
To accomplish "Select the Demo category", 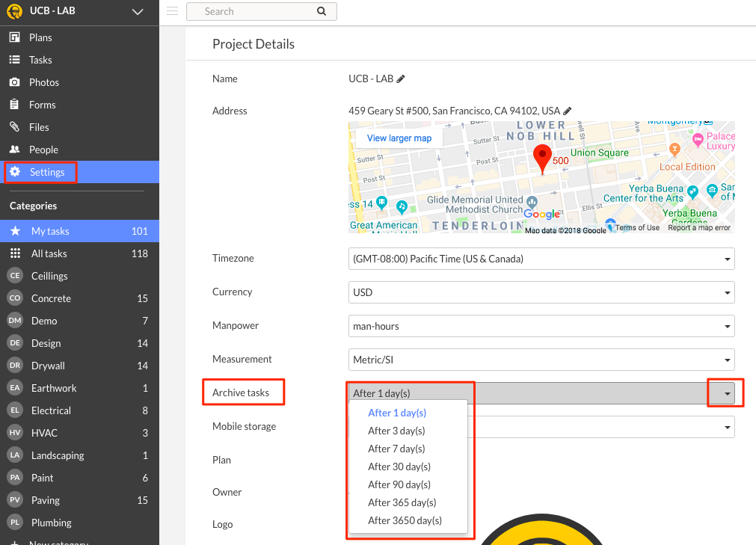I will (x=79, y=321).
